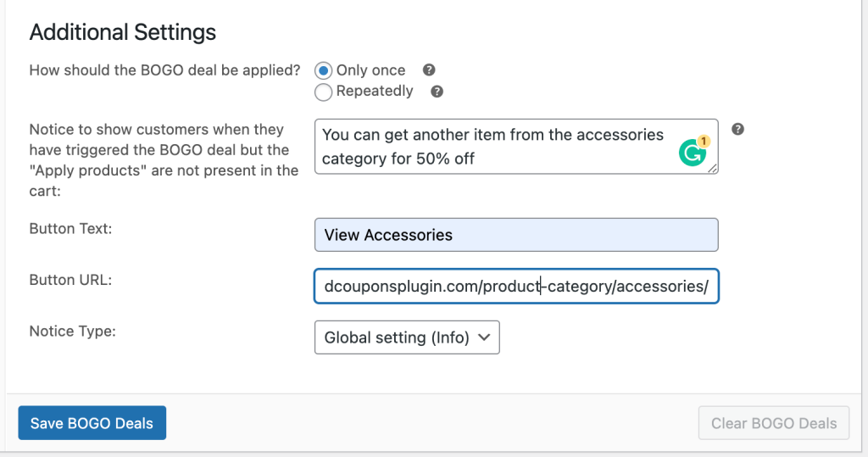Viewport: 868px width, 457px height.
Task: Click the Only once label text
Action: coord(370,70)
